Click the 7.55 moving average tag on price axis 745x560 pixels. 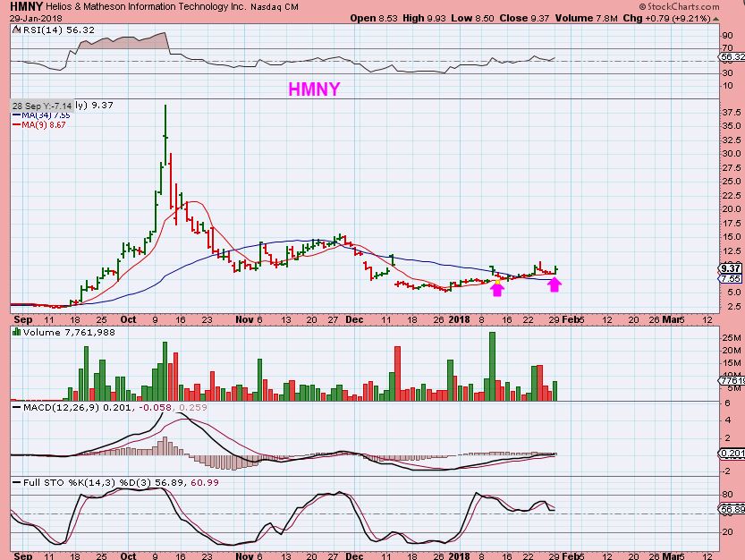pyautogui.click(x=731, y=279)
